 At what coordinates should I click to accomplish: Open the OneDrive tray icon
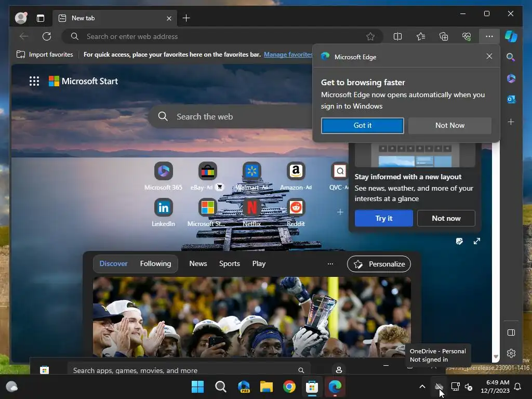(438, 387)
